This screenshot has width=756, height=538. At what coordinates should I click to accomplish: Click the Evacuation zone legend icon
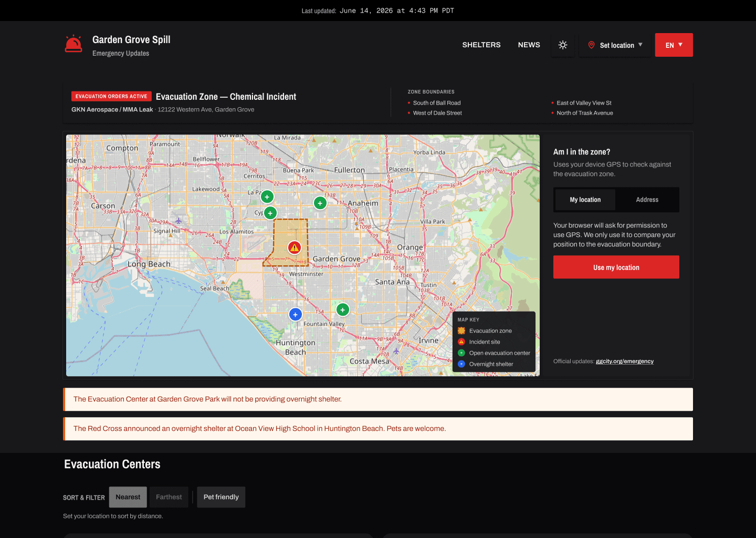(x=461, y=331)
